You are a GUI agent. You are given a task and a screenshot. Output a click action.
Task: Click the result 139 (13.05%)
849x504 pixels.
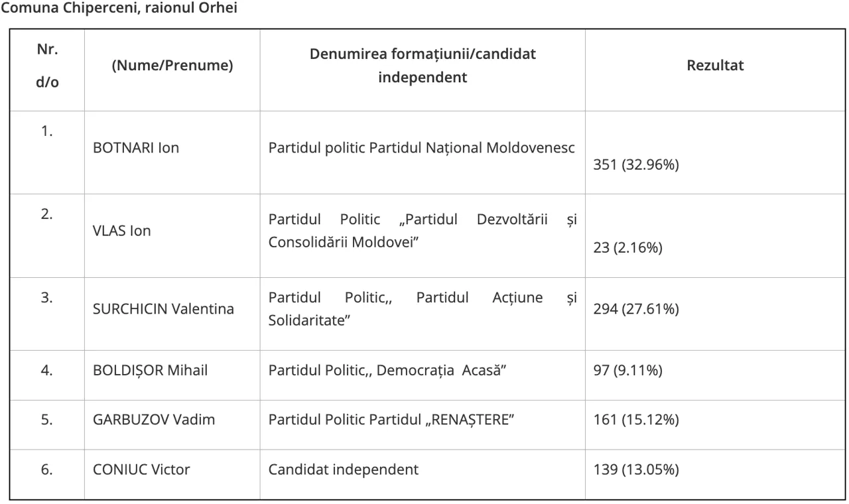tap(635, 470)
